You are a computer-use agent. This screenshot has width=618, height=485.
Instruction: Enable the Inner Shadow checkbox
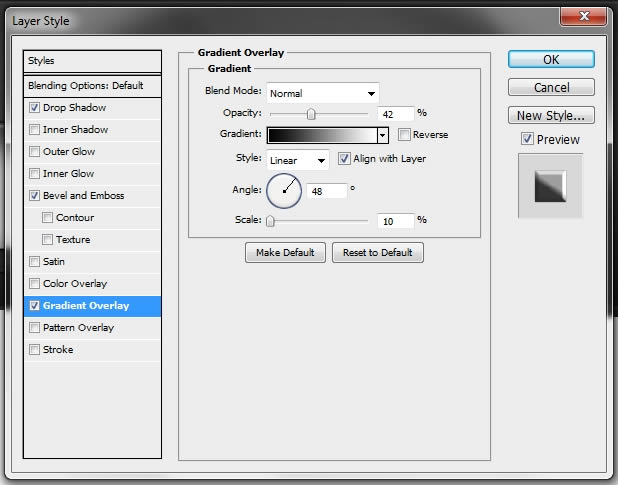pos(34,129)
